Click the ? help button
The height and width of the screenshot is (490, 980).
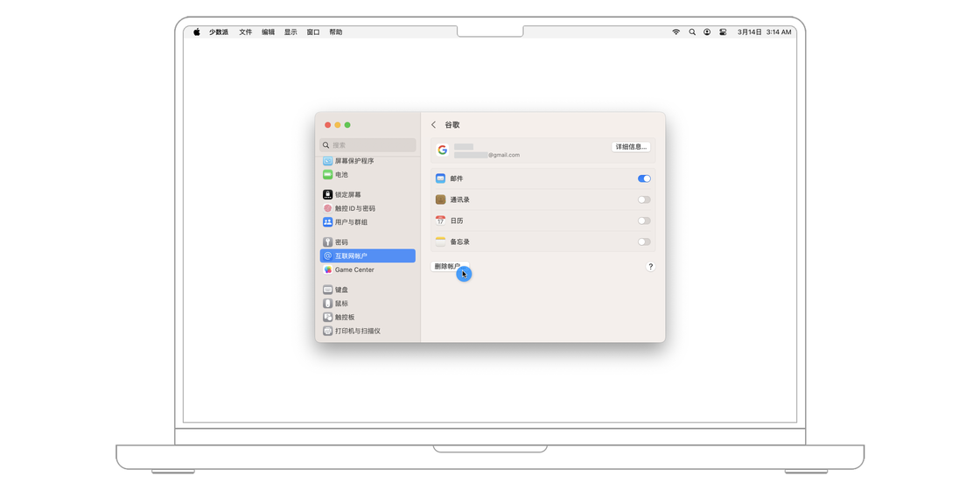(x=651, y=266)
